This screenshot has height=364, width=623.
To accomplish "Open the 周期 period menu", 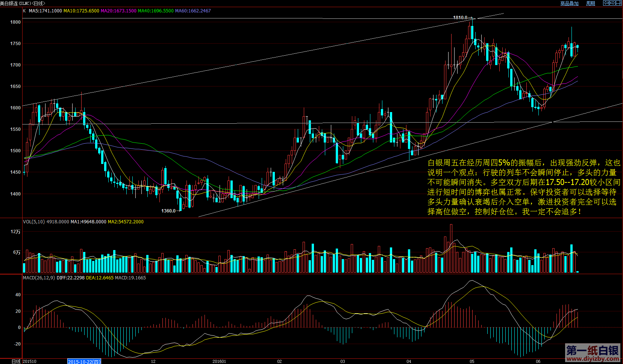I will [591, 3].
